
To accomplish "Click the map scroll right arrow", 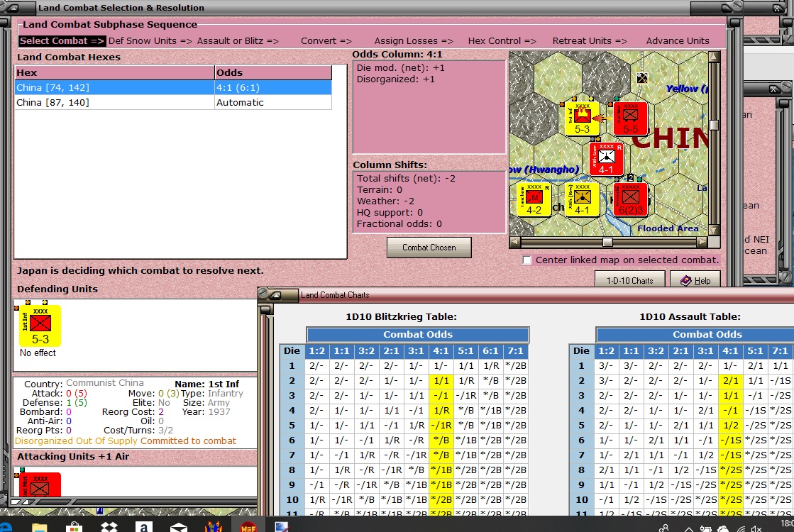I will tap(702, 242).
